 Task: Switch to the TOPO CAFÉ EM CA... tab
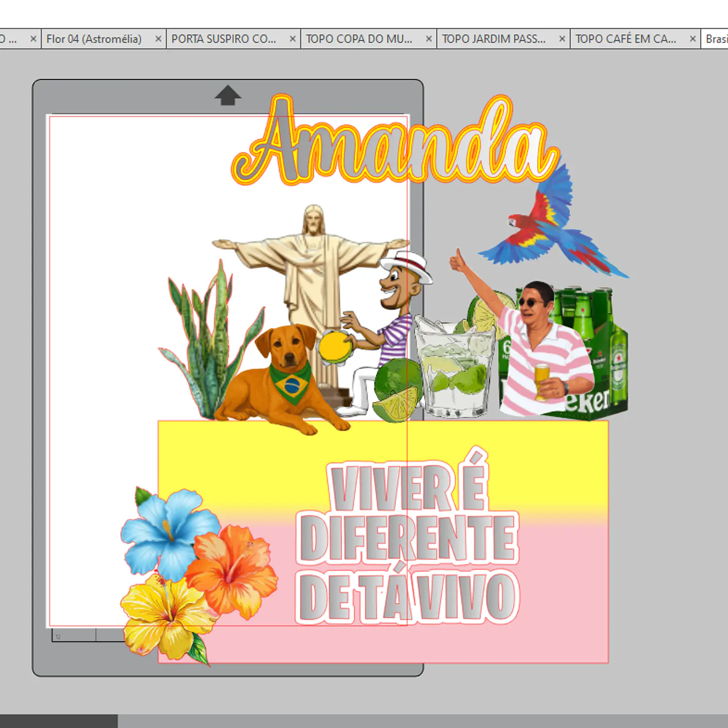(626, 39)
